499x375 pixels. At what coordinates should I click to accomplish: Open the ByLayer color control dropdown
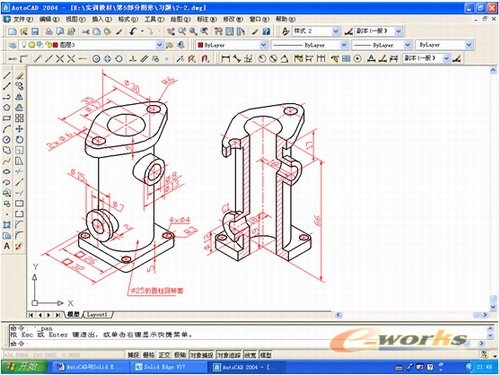(x=263, y=45)
